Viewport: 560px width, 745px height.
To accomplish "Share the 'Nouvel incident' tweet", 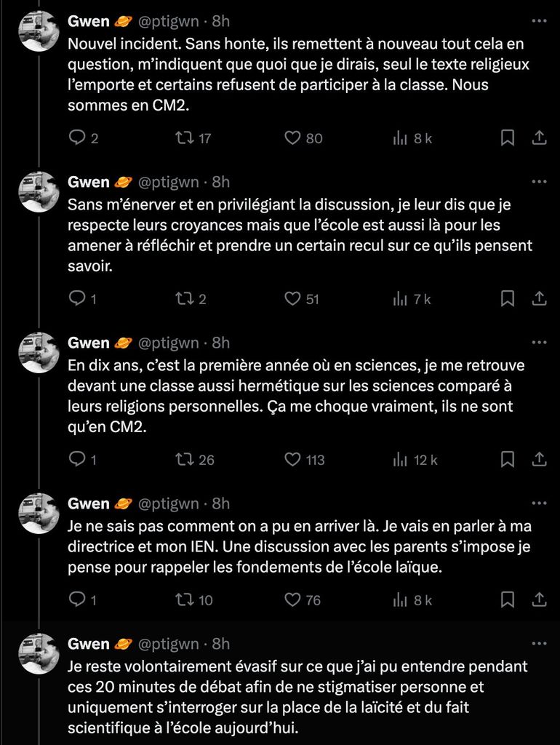I will [x=540, y=138].
